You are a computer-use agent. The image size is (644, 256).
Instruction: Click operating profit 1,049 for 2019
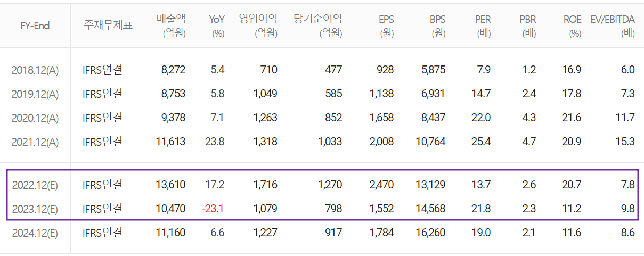[x=265, y=94]
